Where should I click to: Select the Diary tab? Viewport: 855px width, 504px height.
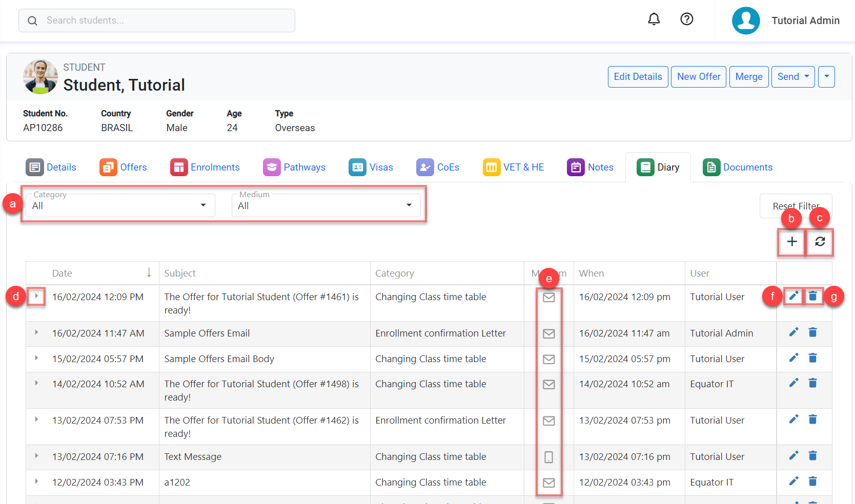[x=658, y=167]
